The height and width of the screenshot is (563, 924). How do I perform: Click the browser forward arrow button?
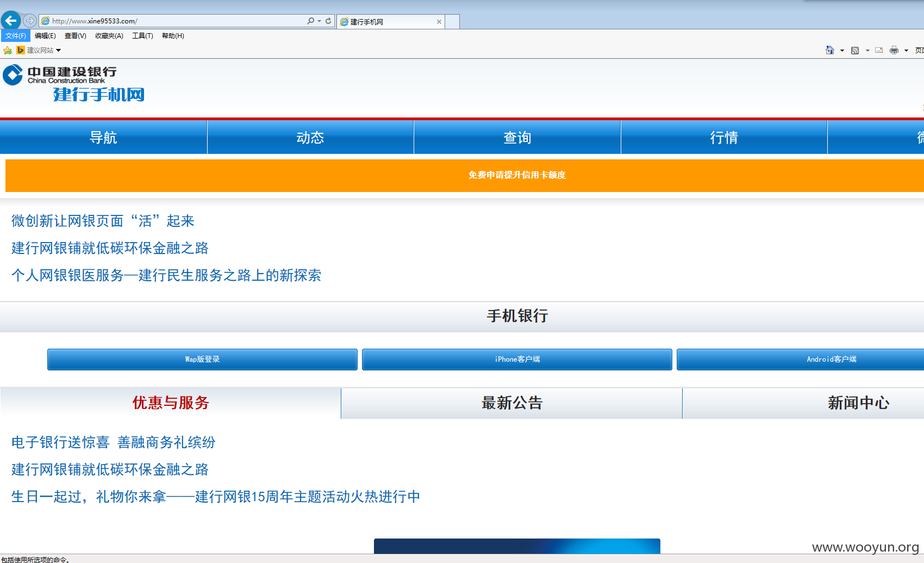click(30, 21)
